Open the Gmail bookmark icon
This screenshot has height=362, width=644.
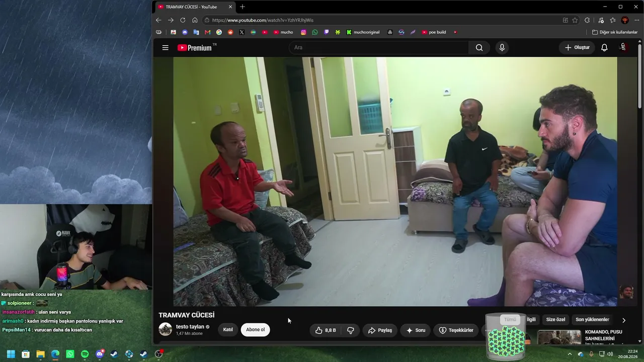[207, 32]
